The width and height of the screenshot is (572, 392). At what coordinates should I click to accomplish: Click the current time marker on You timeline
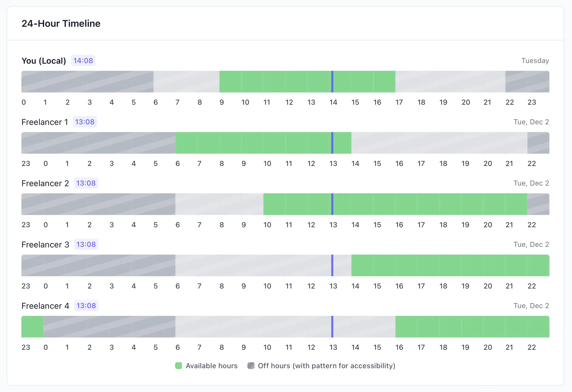point(332,82)
